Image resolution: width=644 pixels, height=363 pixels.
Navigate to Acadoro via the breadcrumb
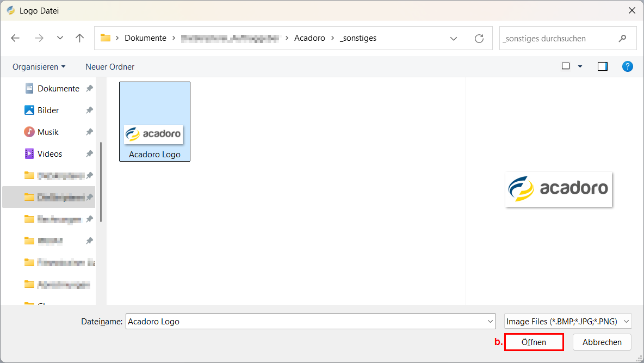(x=309, y=38)
